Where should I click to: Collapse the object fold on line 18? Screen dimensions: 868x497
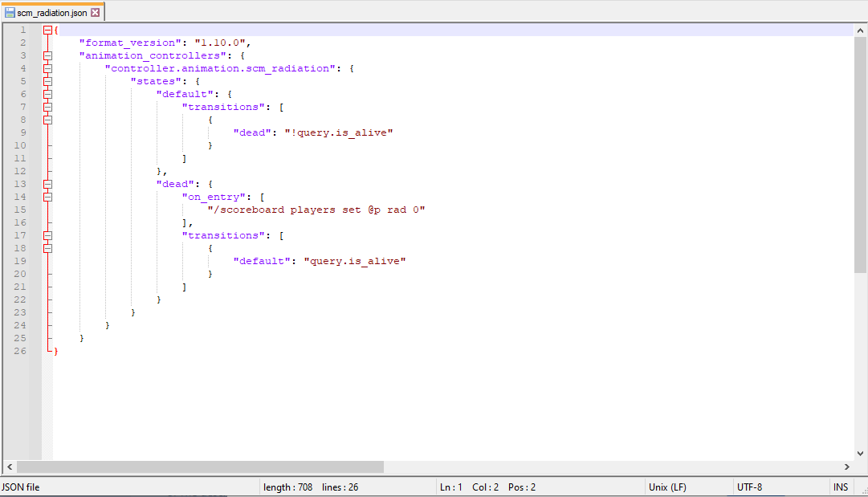(x=47, y=248)
